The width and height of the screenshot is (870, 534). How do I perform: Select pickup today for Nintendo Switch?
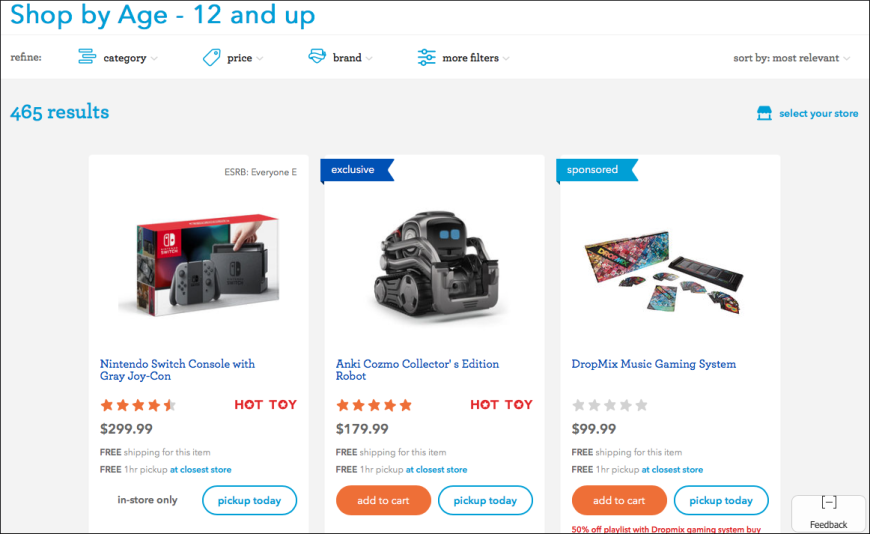pyautogui.click(x=250, y=500)
